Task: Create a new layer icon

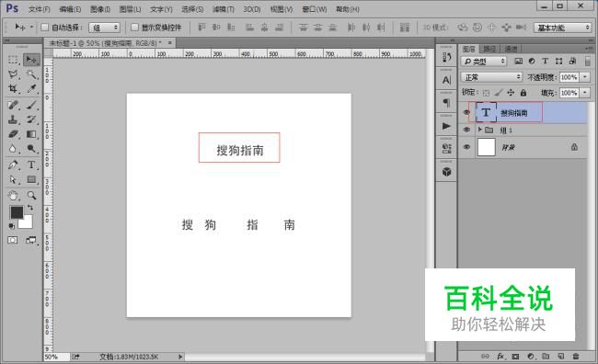Action: click(560, 356)
